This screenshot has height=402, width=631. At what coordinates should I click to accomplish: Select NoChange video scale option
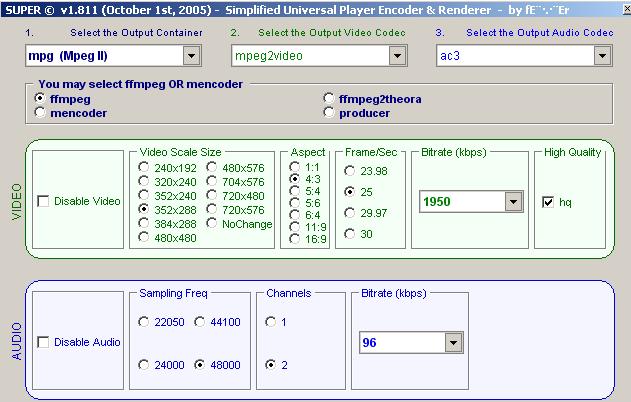[x=211, y=223]
